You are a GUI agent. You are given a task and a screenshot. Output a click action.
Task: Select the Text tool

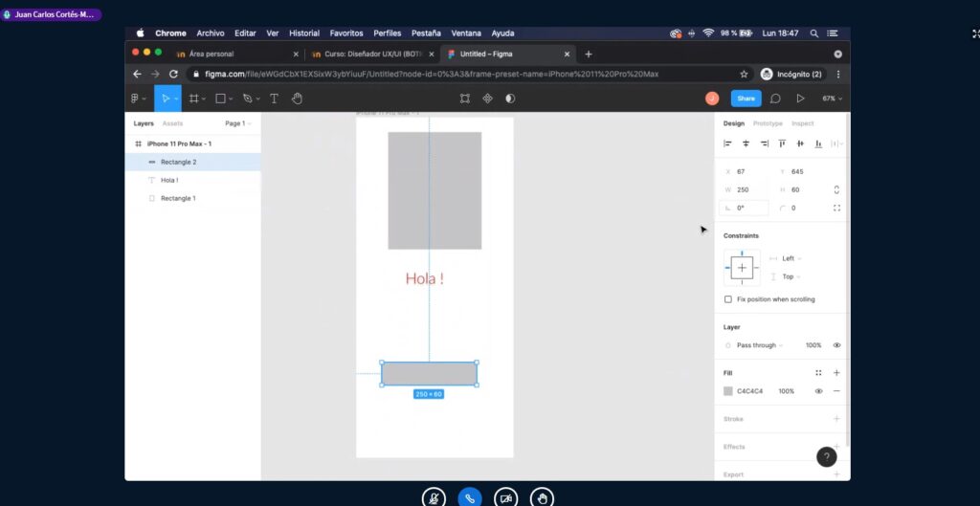(x=274, y=99)
